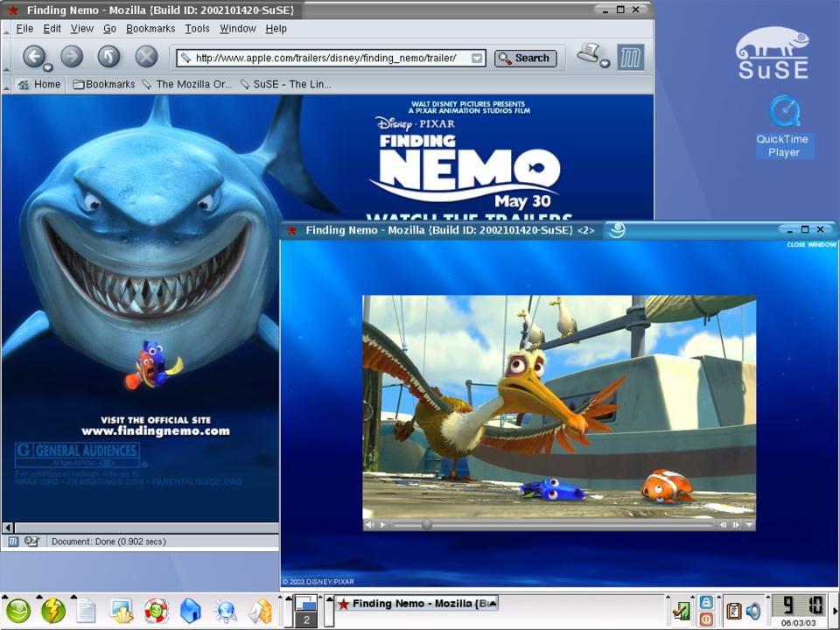Click the video playback position slider knob
Image resolution: width=840 pixels, height=630 pixels.
(426, 525)
